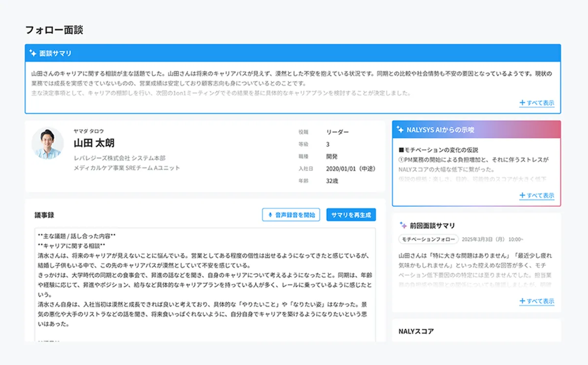
Task: Click the 入社日 value 2020/01/01（中途）
Action: tap(351, 169)
